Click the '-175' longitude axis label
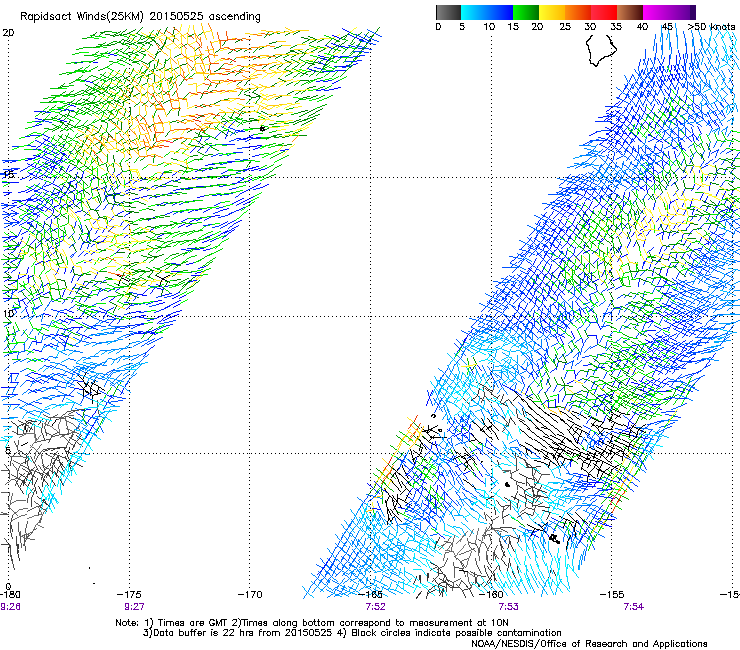The height and width of the screenshot is (650, 740). point(129,595)
